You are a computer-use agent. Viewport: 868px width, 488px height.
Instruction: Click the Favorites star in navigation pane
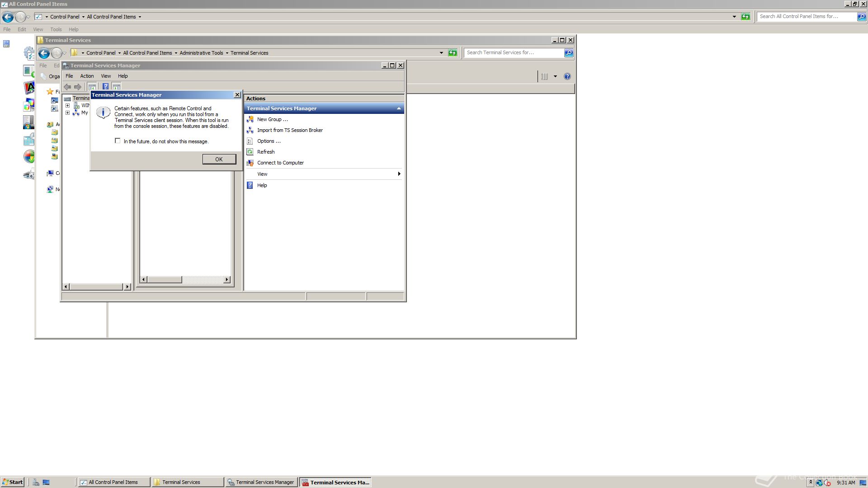pyautogui.click(x=50, y=91)
